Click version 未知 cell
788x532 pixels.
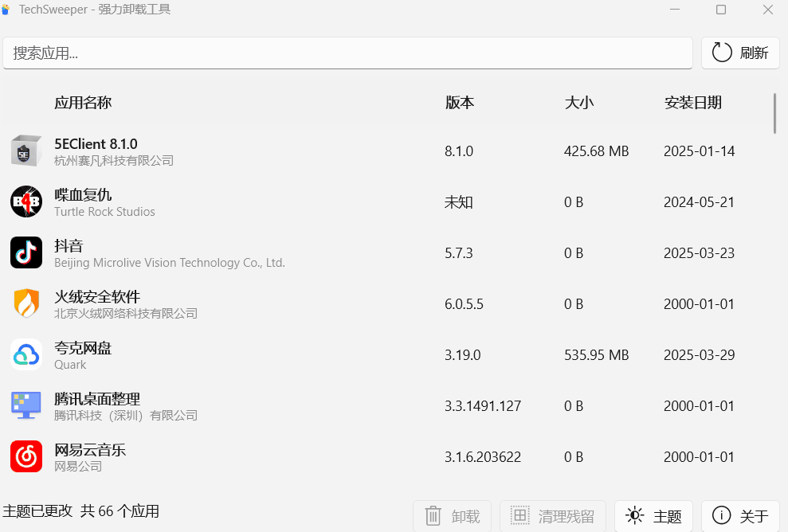[459, 202]
